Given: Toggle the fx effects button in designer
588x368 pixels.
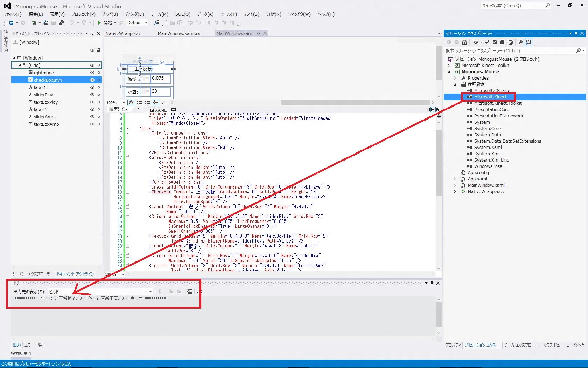Looking at the screenshot, I should [131, 102].
